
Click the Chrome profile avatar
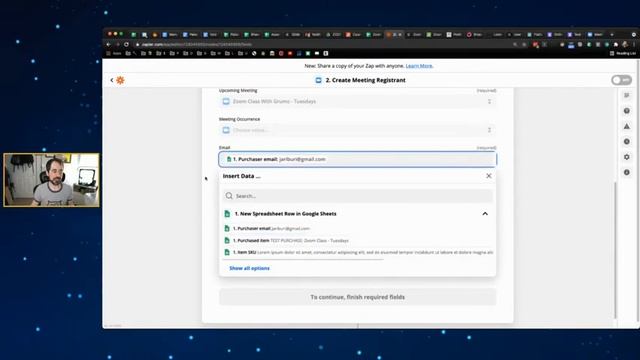(625, 44)
